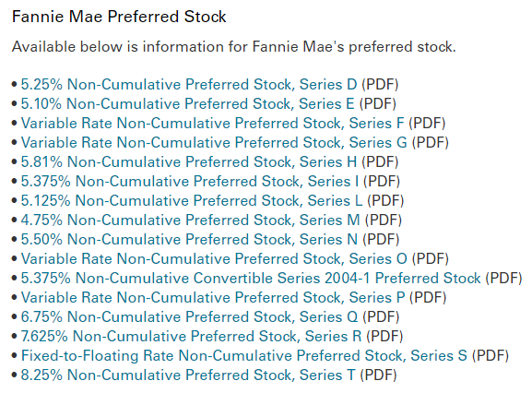The width and height of the screenshot is (532, 393).
Task: Open the 5.25% Series D preferred stock link
Action: (189, 85)
